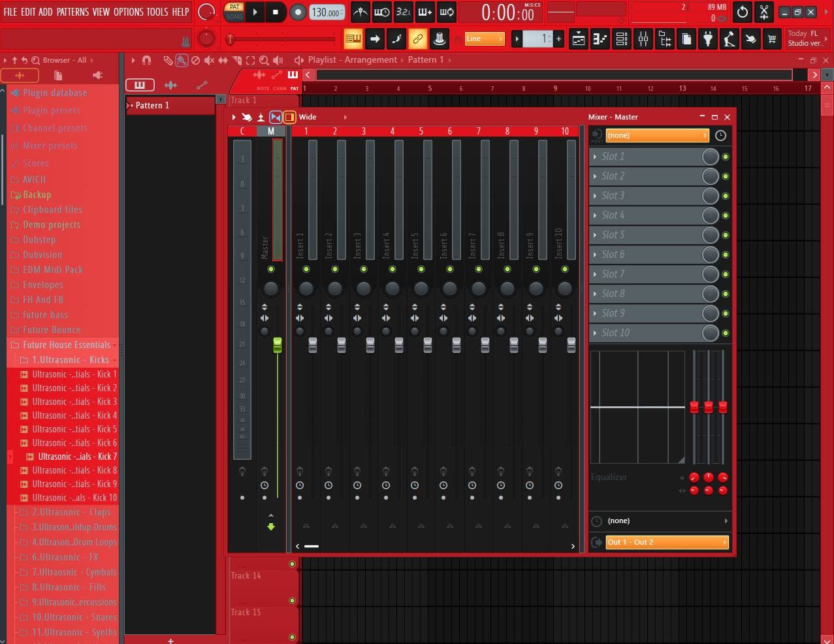Open the mixer options menu arrow

coord(234,117)
